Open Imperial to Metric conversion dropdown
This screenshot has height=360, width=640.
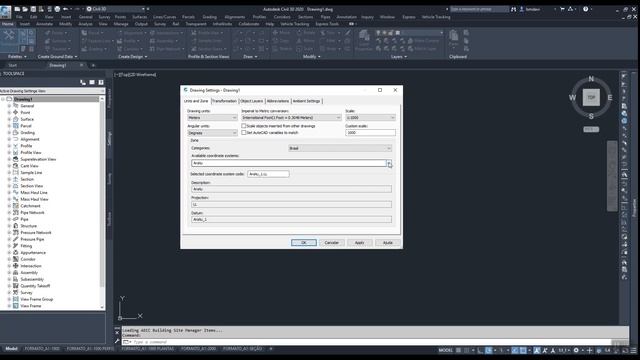pos(291,118)
